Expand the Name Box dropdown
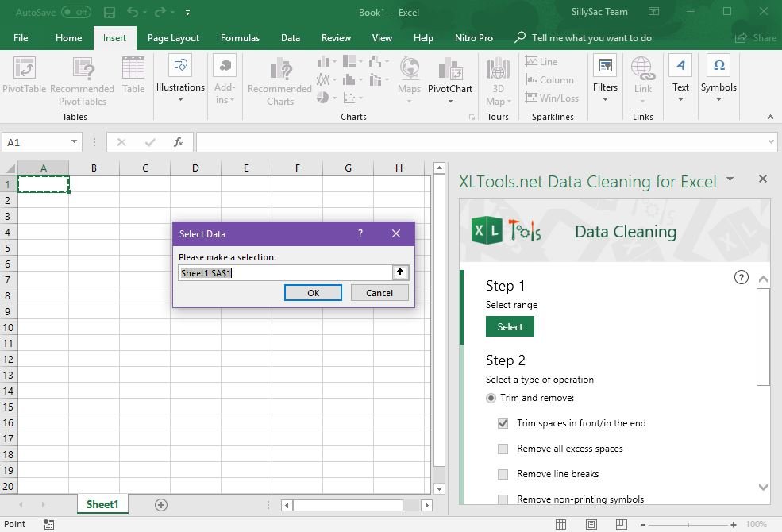The image size is (782, 532). coord(74,142)
